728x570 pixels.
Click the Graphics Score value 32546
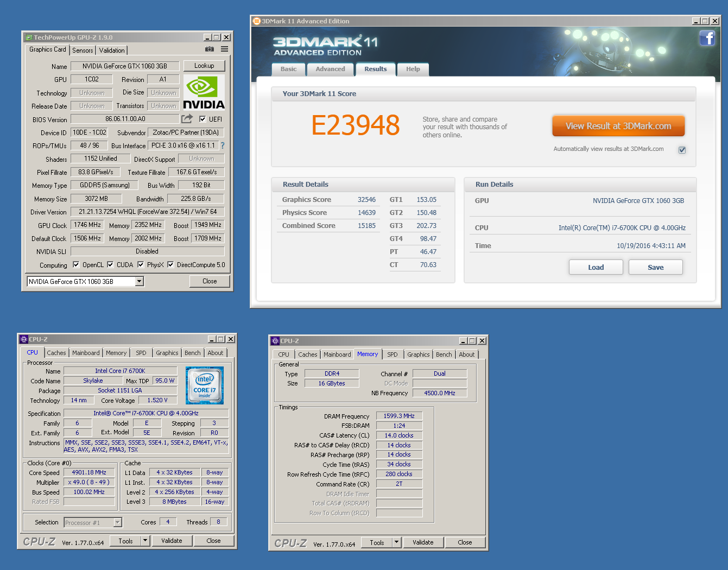(x=366, y=200)
